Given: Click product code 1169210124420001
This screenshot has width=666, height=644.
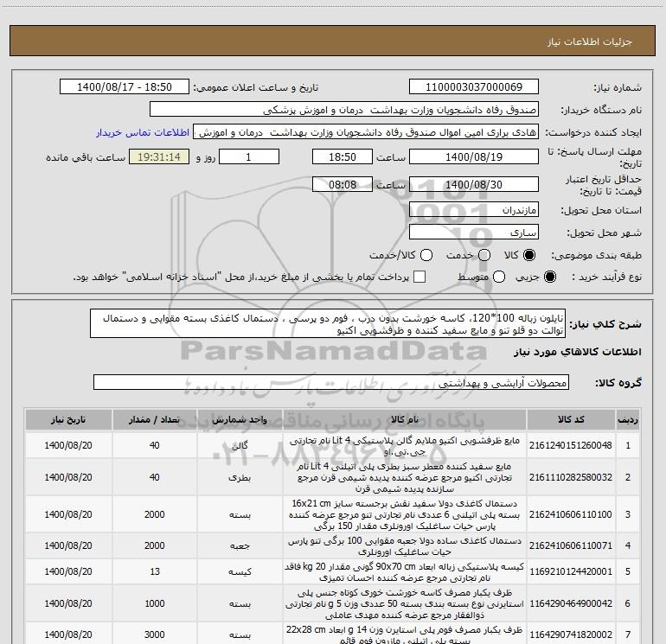Looking at the screenshot, I should [x=571, y=572].
